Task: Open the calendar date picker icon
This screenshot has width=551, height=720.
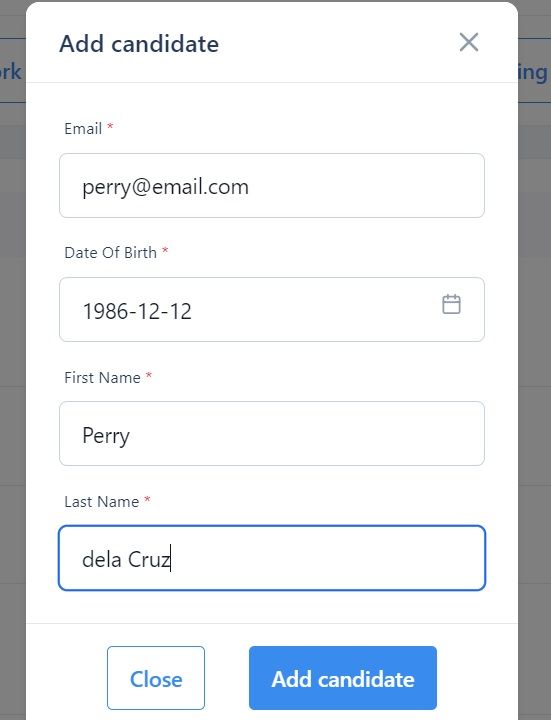Action: coord(451,304)
